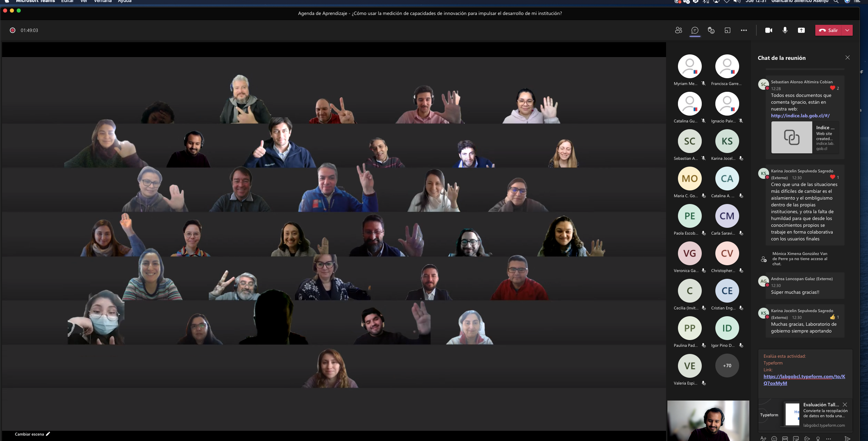Open the sticker picker in chat
The width and height of the screenshot is (868, 441).
(796, 439)
